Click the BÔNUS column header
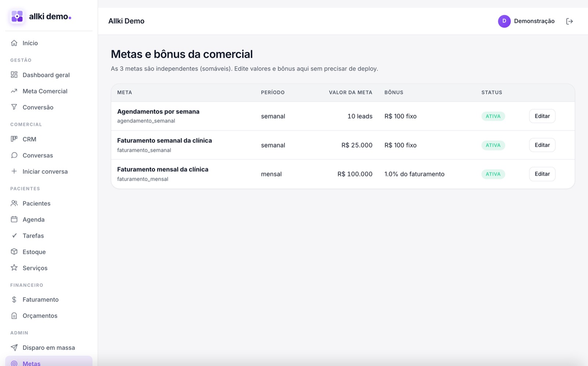 394,93
